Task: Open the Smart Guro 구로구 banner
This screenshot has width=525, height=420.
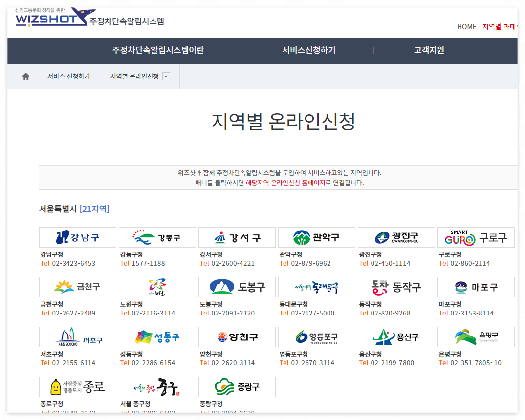Action: click(476, 237)
